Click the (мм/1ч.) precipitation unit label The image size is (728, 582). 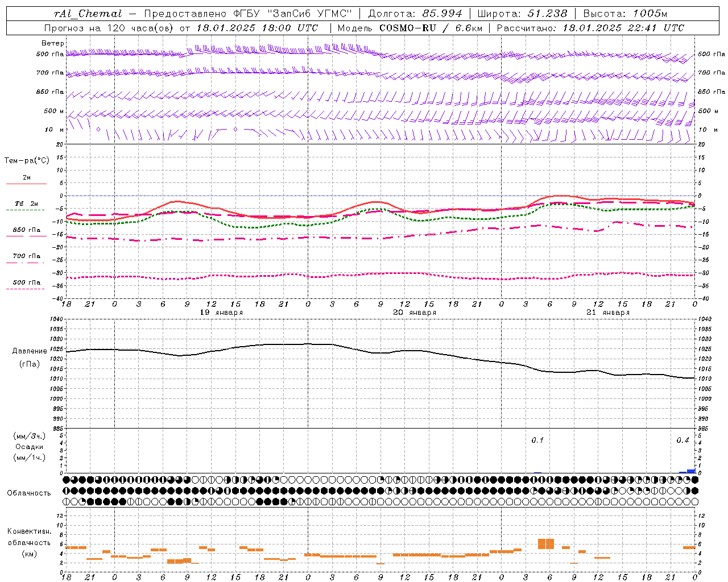[30, 458]
